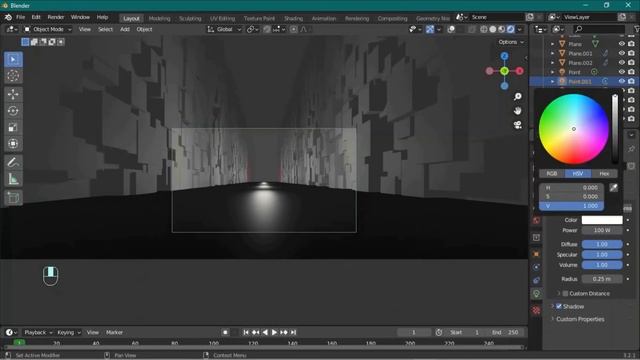Open the Playback dropdown

pyautogui.click(x=38, y=332)
